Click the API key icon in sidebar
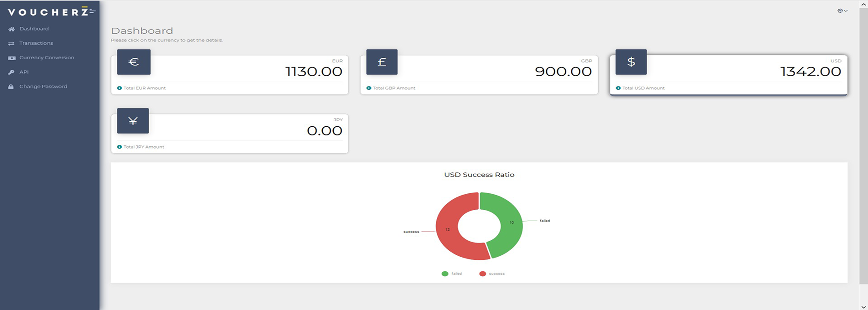The height and width of the screenshot is (310, 868). click(x=11, y=72)
